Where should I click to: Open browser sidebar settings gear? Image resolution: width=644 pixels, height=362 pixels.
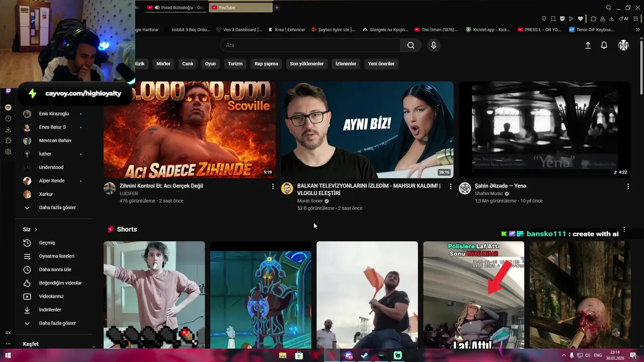click(x=8, y=152)
